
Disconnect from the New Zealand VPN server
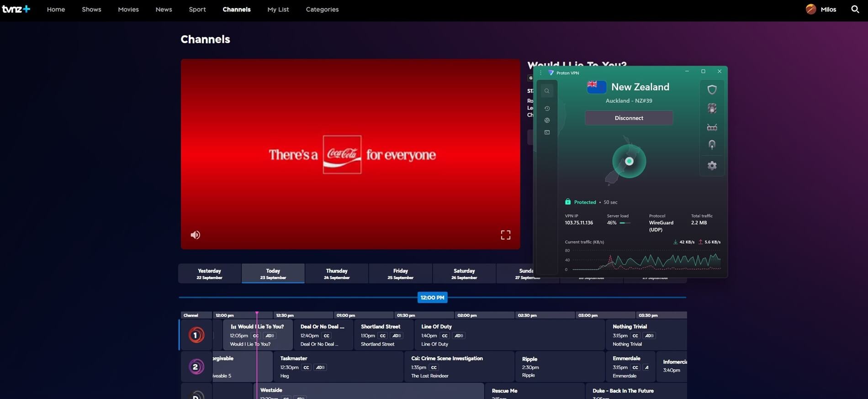pos(629,118)
